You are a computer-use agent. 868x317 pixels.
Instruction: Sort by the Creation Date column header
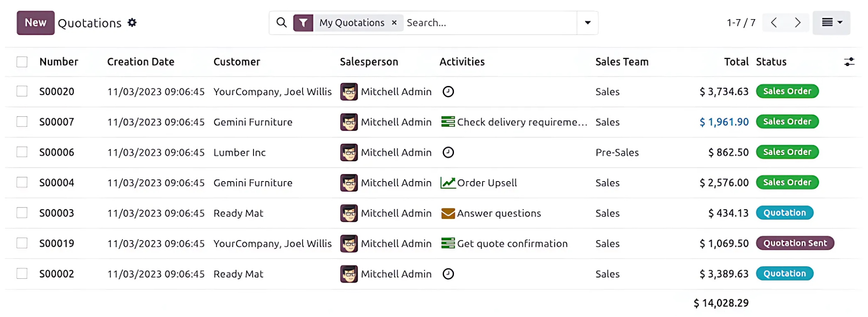[x=141, y=62]
